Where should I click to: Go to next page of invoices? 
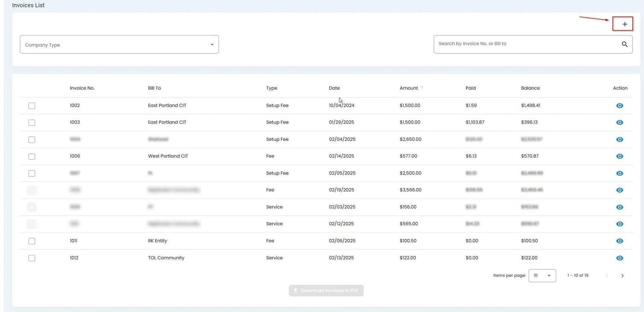[622, 276]
